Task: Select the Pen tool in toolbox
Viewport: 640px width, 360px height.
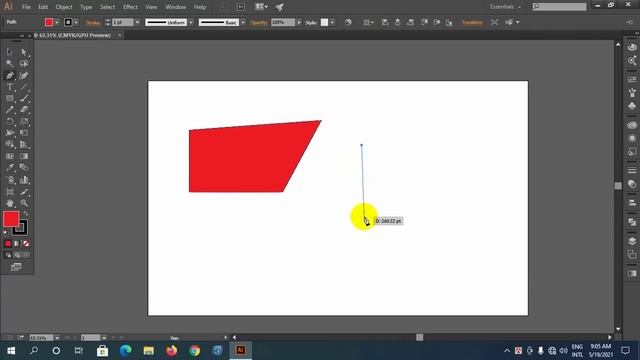Action: (x=9, y=76)
